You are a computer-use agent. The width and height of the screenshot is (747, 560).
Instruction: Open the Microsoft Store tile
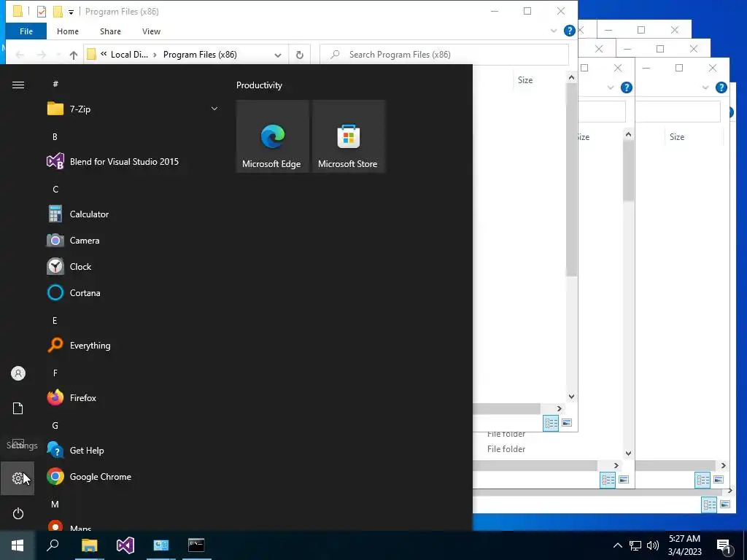[348, 136]
